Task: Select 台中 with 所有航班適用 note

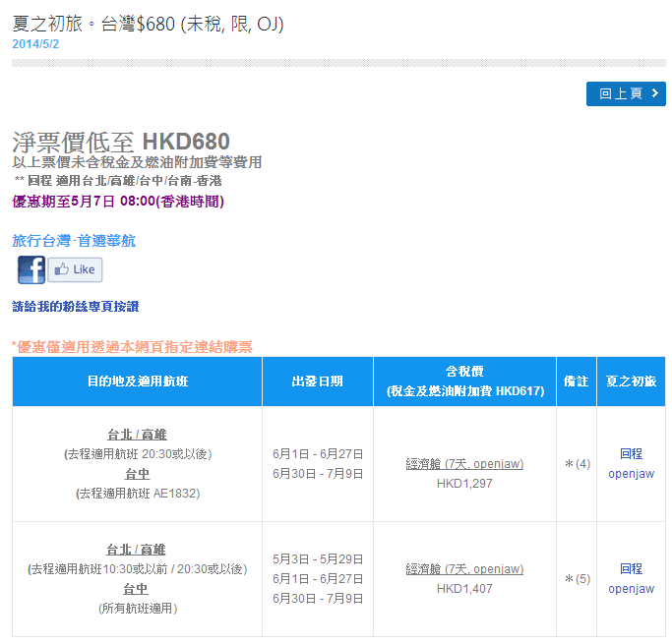Action: pyautogui.click(x=137, y=589)
